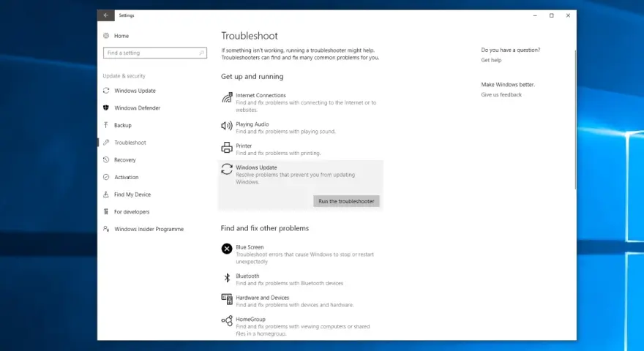The width and height of the screenshot is (644, 351).
Task: Click inside the Find a setting field
Action: 155,53
